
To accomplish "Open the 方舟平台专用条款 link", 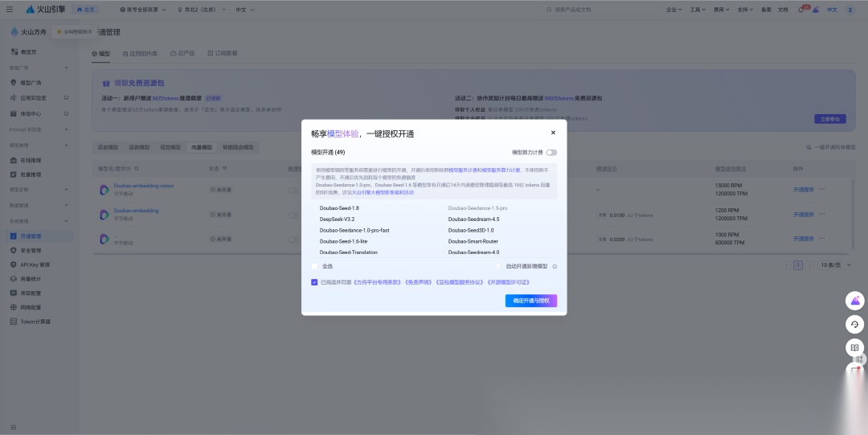I will (377, 282).
